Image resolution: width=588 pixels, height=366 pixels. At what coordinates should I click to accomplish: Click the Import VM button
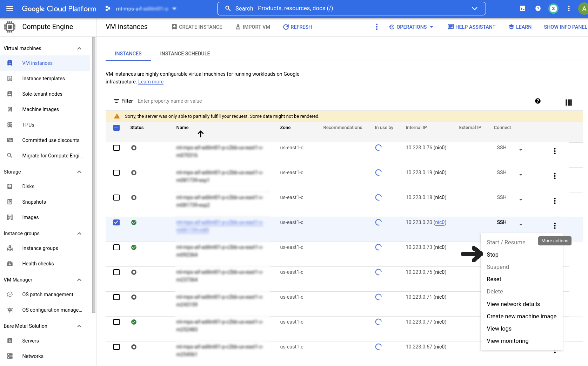(253, 27)
